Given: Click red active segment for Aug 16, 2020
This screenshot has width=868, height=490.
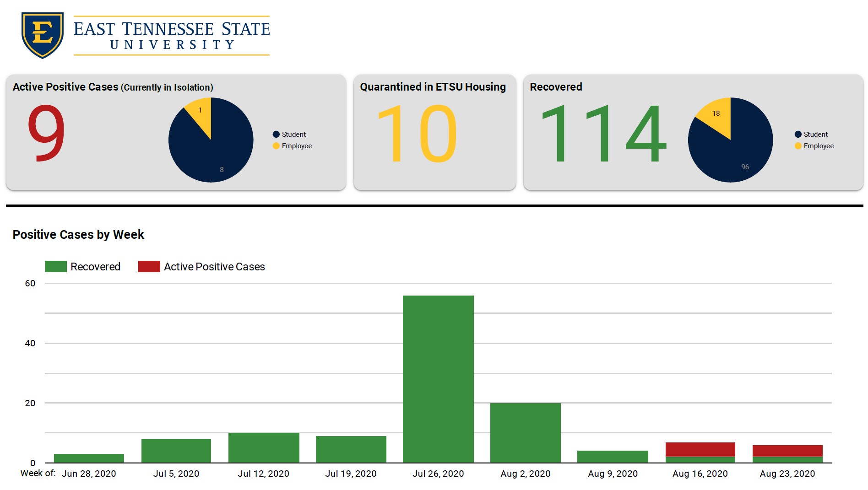Looking at the screenshot, I should tap(700, 449).
